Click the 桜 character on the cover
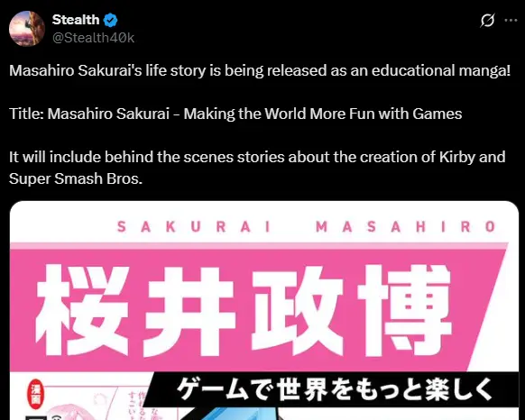Screen dimensions: 525x420 82,309
